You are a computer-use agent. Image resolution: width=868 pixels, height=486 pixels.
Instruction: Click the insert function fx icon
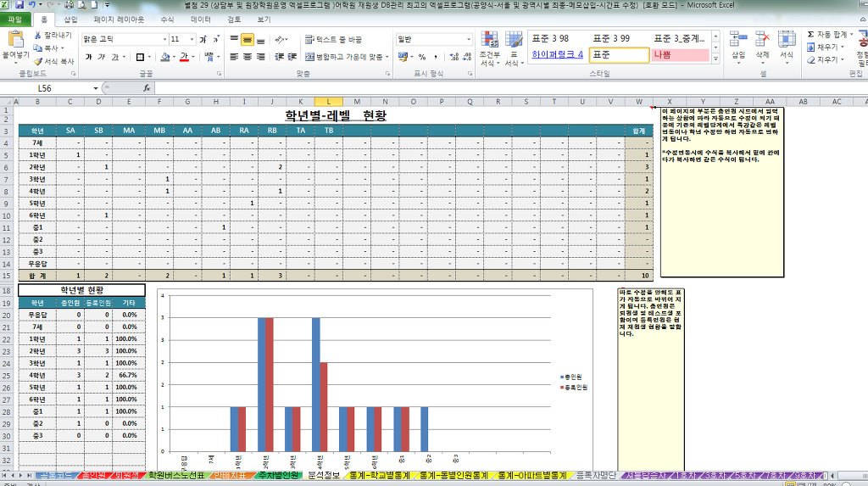[147, 88]
